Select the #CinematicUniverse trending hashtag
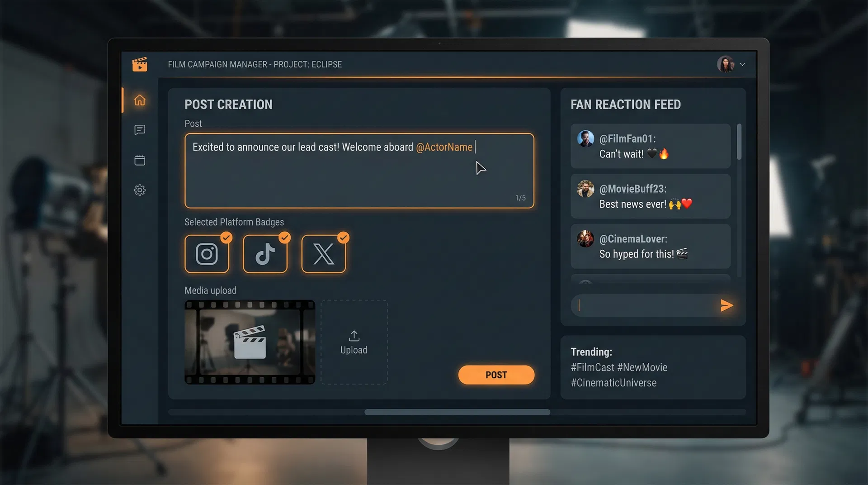The height and width of the screenshot is (485, 868). point(613,383)
